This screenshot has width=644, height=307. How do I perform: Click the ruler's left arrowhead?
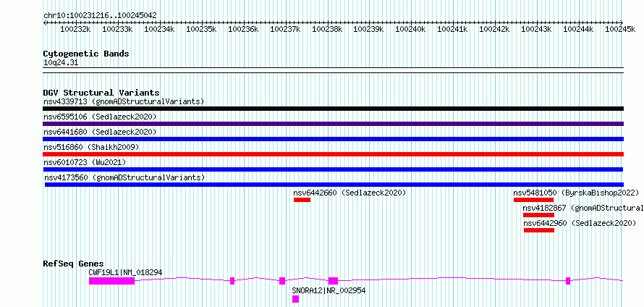click(x=45, y=22)
